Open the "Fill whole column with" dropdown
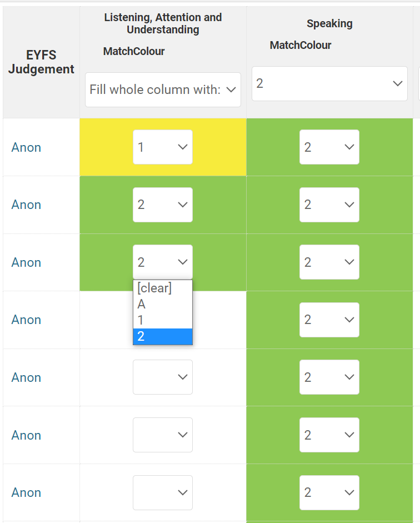This screenshot has height=523, width=420. (x=163, y=89)
